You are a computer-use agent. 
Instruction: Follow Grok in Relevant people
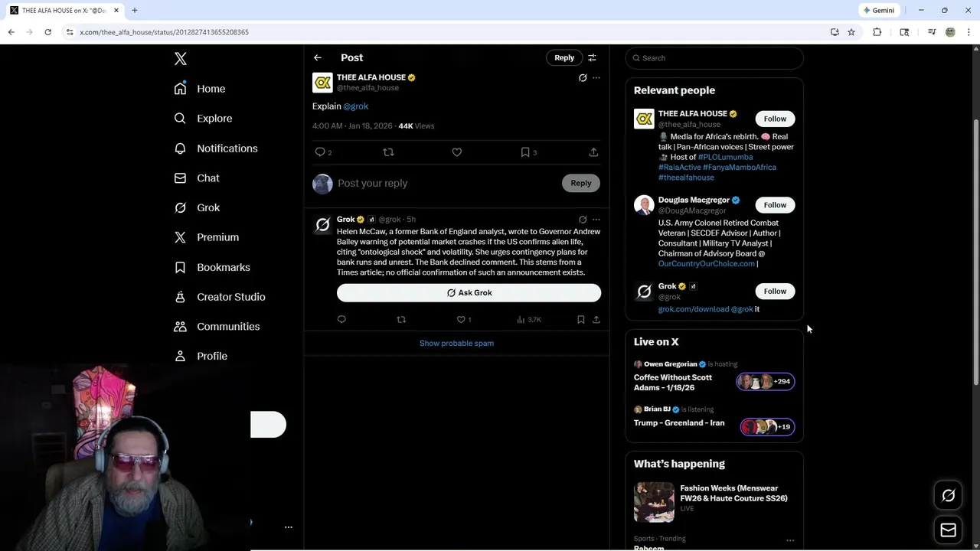tap(775, 292)
